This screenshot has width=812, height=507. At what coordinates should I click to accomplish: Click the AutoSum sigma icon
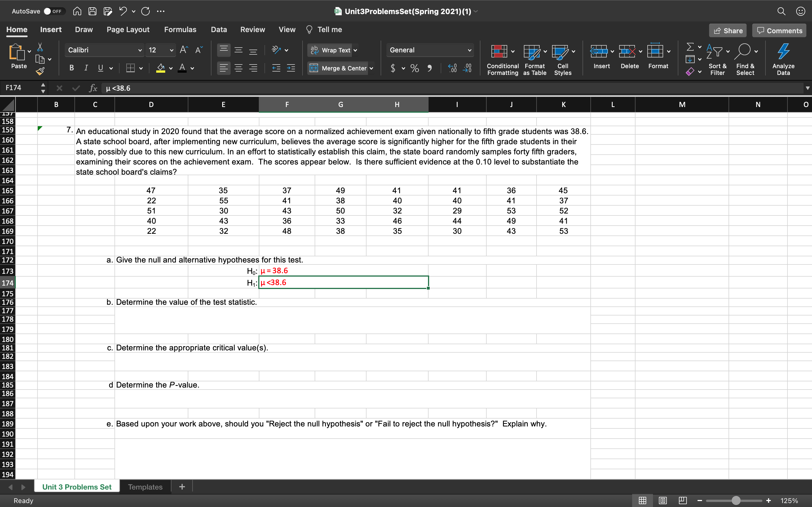690,46
